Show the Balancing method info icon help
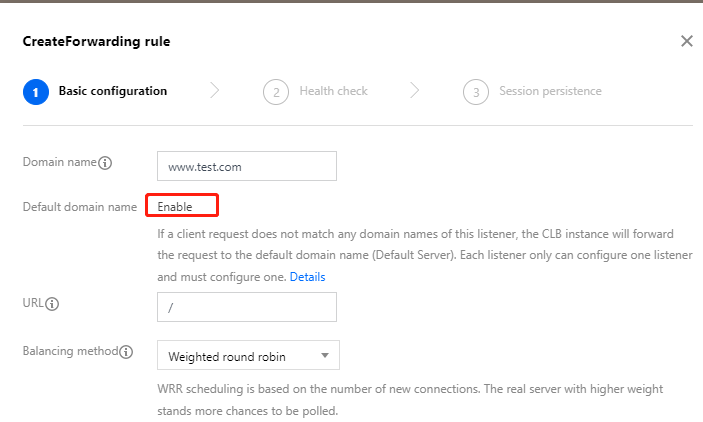The image size is (703, 422). [126, 352]
